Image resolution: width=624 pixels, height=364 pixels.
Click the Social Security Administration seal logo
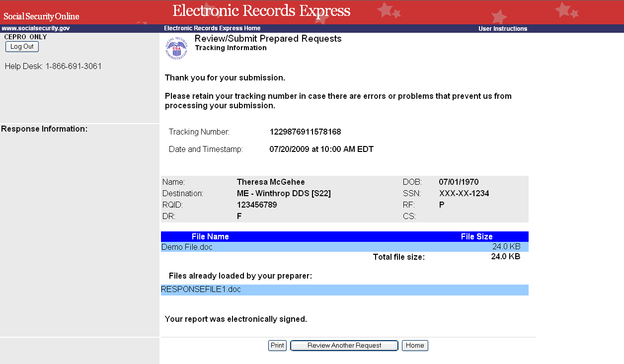[x=176, y=48]
